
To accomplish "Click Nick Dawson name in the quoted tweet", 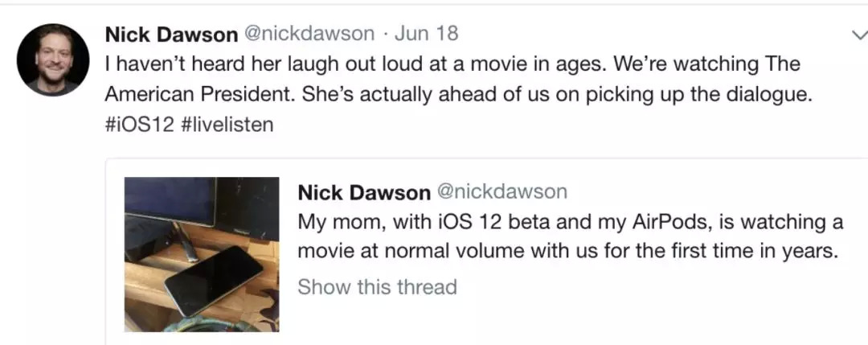I will pos(364,192).
